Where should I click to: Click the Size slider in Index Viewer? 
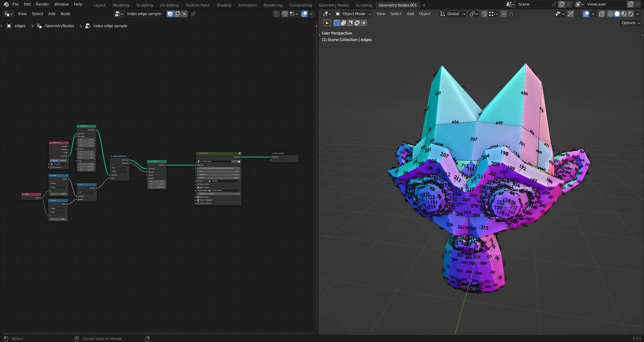pos(219,171)
